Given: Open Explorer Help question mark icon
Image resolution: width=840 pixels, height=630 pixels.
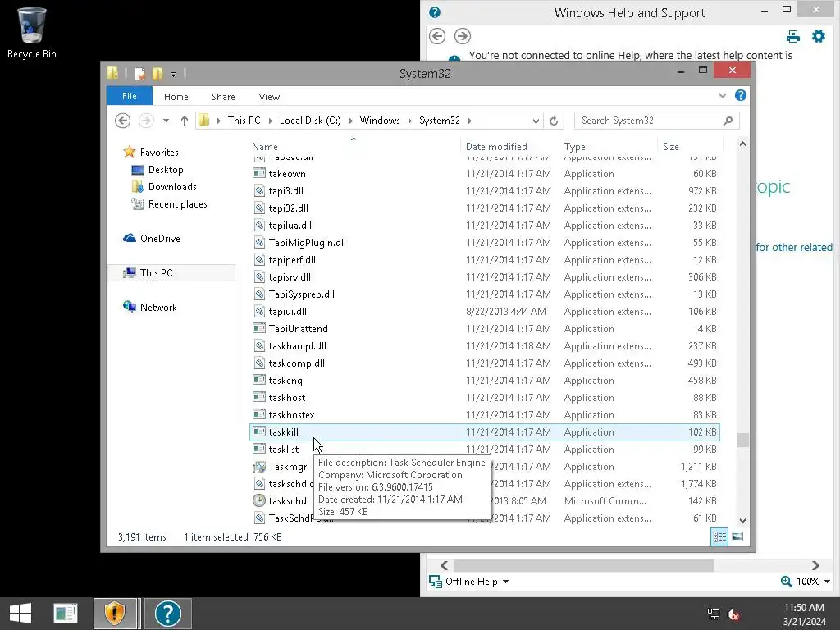Looking at the screenshot, I should [741, 95].
